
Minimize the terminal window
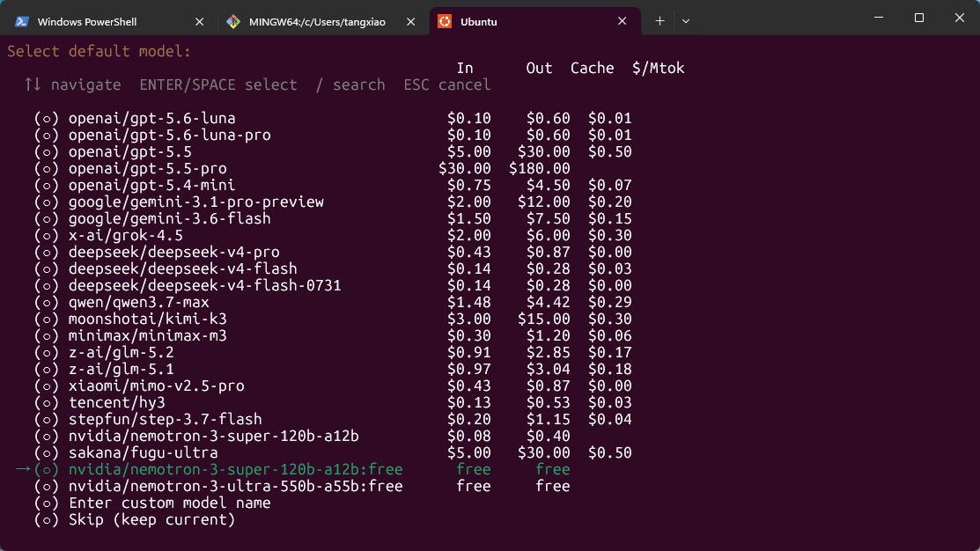[x=879, y=18]
